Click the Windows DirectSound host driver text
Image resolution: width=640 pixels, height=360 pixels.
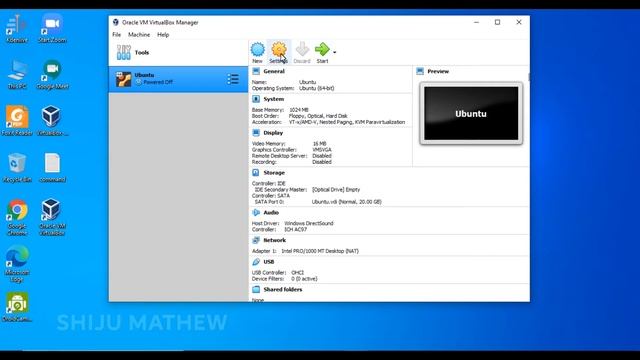pyautogui.click(x=309, y=223)
